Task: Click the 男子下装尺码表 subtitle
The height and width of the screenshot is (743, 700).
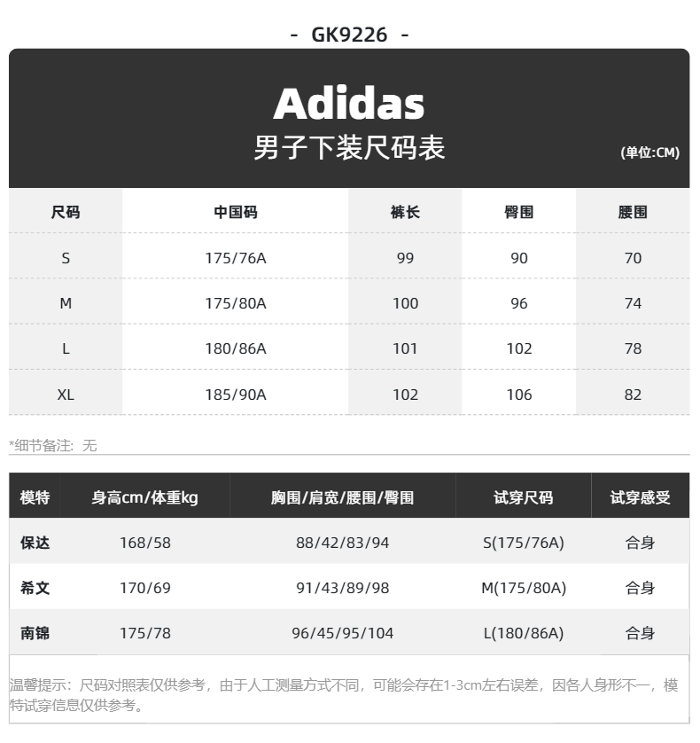Action: click(349, 148)
